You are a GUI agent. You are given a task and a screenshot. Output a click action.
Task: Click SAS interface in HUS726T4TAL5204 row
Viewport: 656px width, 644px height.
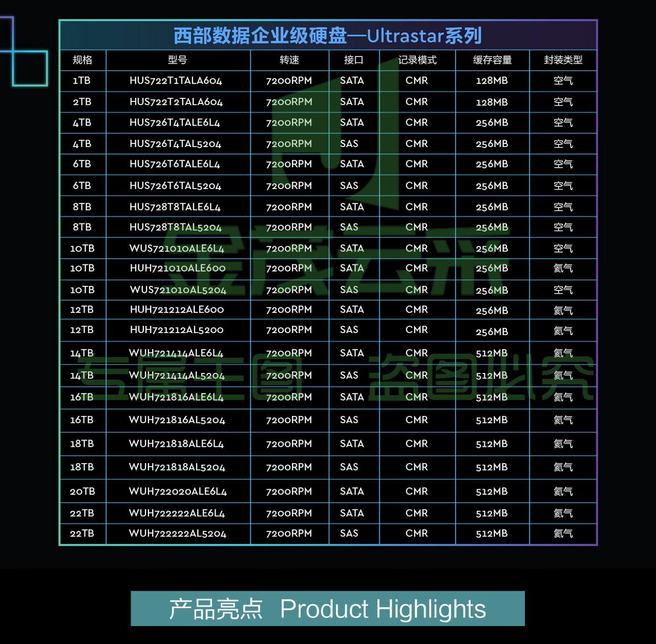click(x=349, y=144)
